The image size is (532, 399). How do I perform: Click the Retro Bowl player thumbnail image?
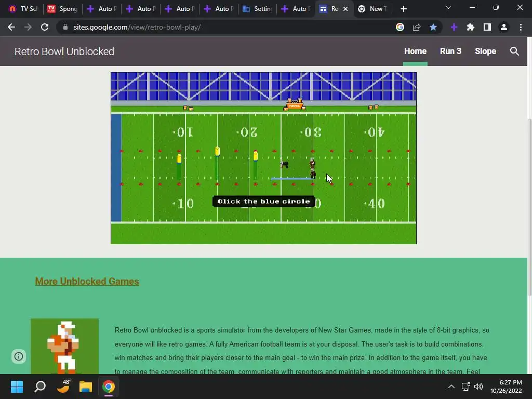[x=65, y=346]
